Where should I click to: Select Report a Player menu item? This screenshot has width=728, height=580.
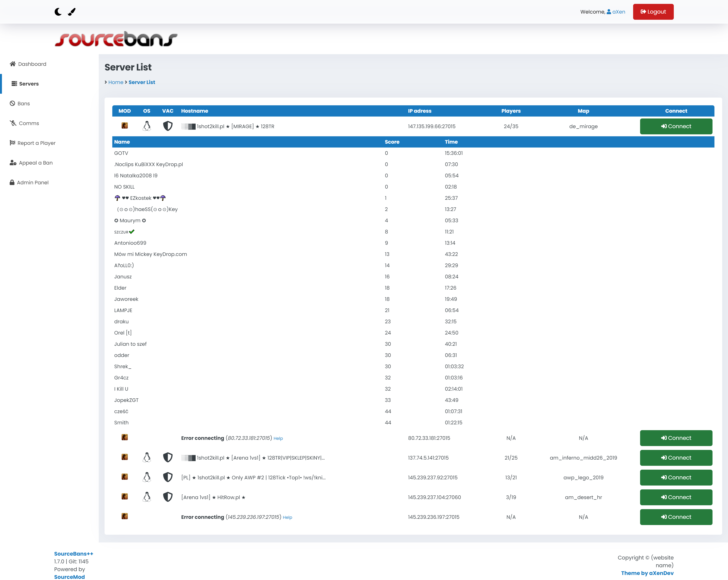click(36, 143)
